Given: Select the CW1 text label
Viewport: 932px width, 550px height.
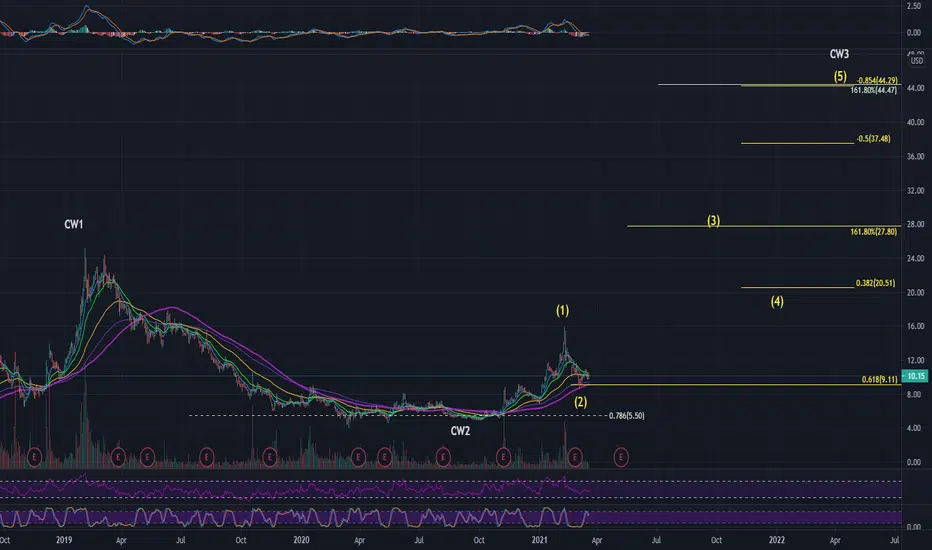Looking at the screenshot, I should [x=74, y=224].
